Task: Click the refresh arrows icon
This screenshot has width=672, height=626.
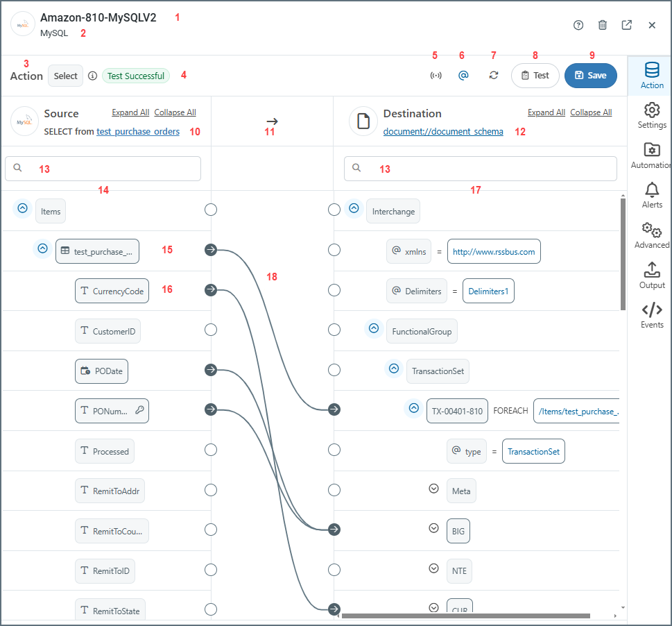Action: pos(493,76)
